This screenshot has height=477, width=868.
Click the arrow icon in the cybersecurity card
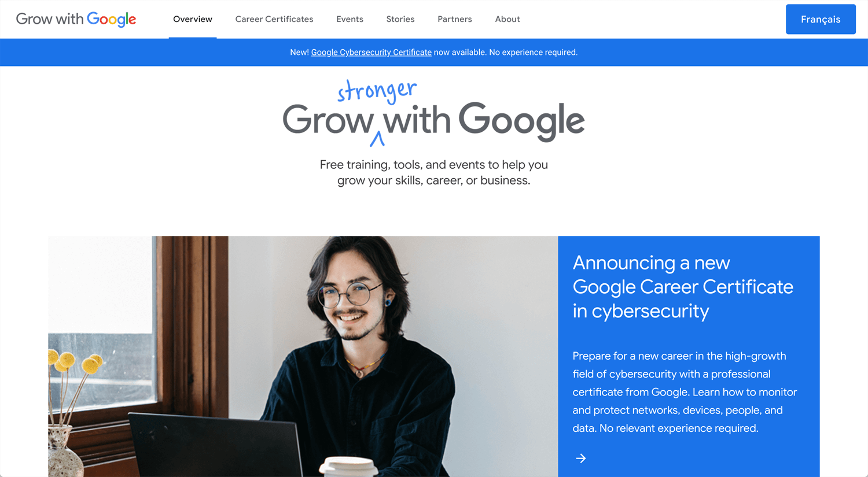pos(581,458)
